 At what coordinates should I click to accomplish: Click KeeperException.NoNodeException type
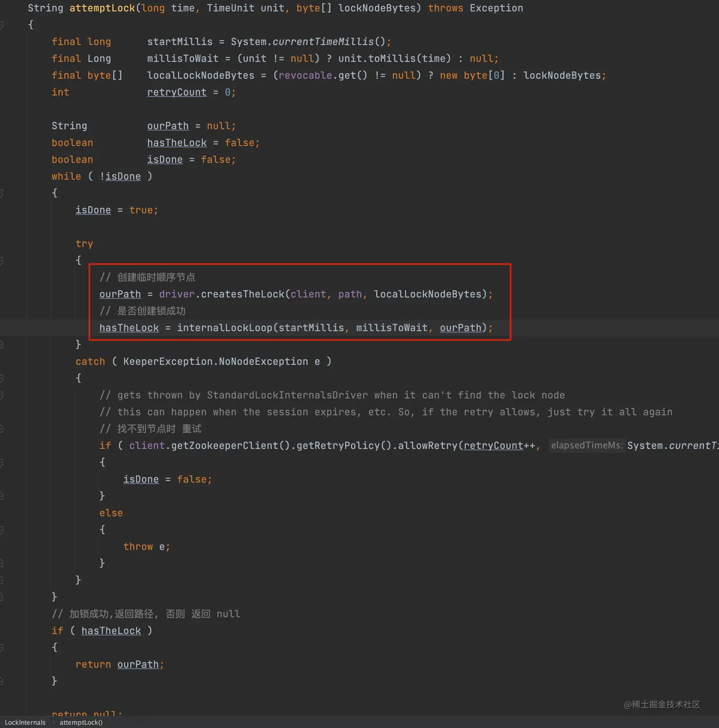(x=215, y=362)
